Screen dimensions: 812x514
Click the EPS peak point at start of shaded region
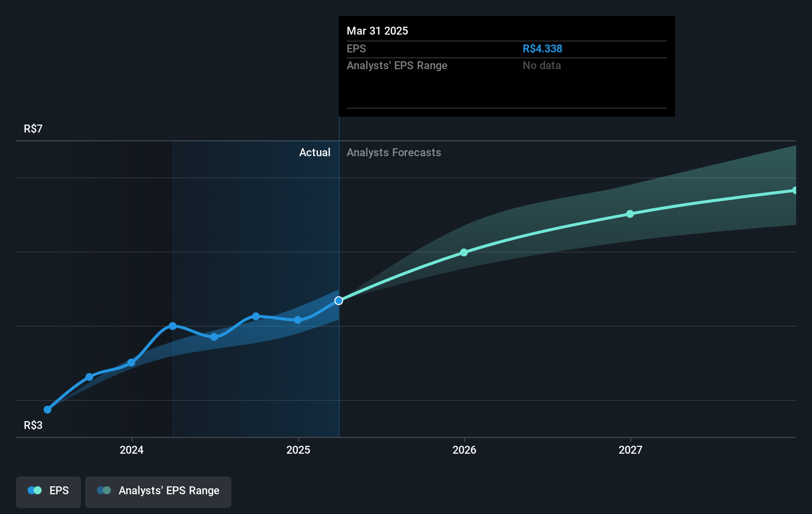pos(173,326)
